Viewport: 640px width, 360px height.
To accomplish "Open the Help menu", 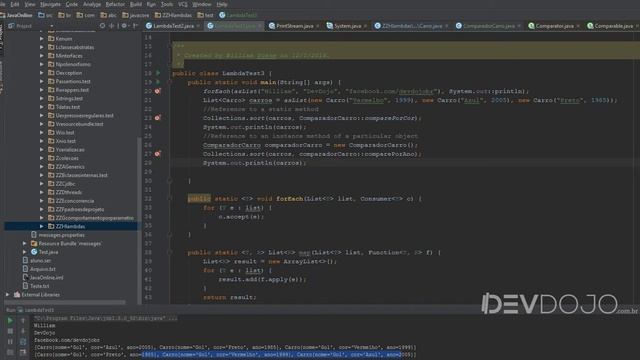I will [x=222, y=4].
